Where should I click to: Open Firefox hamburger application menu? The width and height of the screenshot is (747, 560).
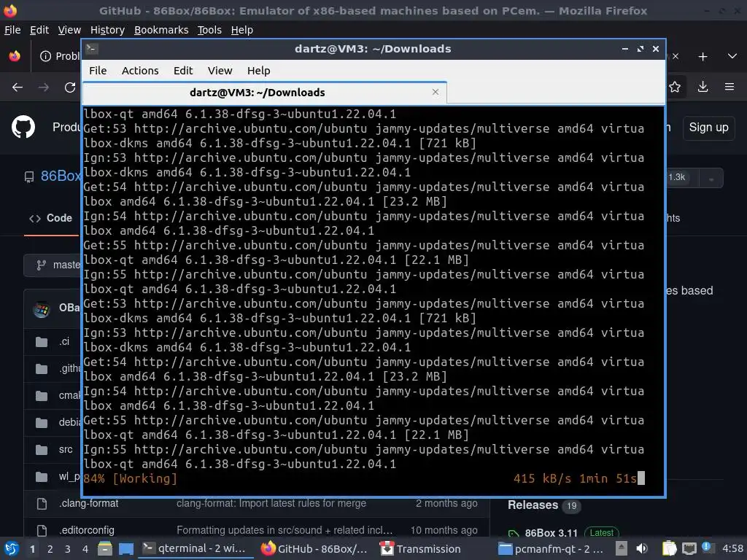[729, 87]
